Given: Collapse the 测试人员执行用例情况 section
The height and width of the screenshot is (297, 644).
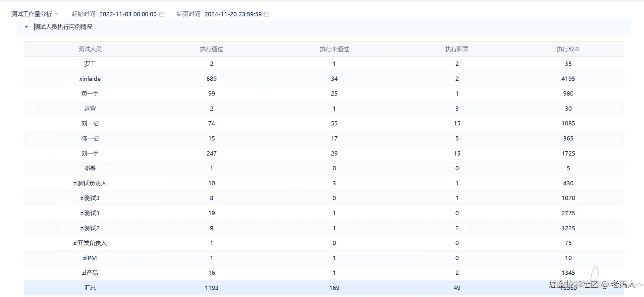Looking at the screenshot, I should tap(26, 27).
